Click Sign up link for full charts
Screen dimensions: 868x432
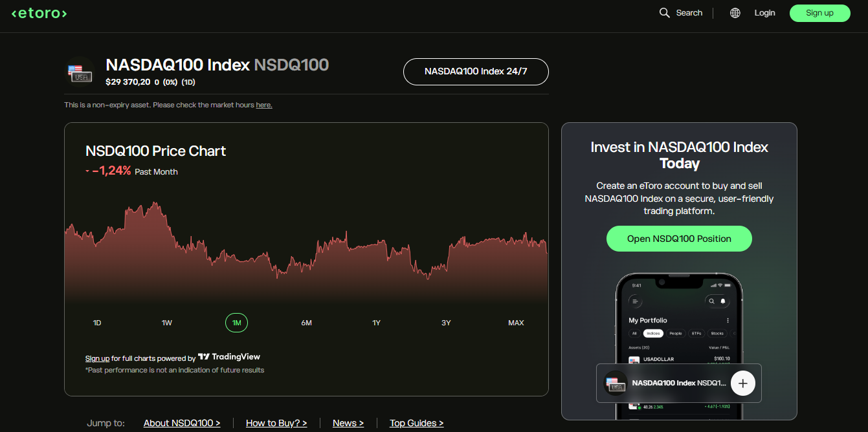coord(97,358)
